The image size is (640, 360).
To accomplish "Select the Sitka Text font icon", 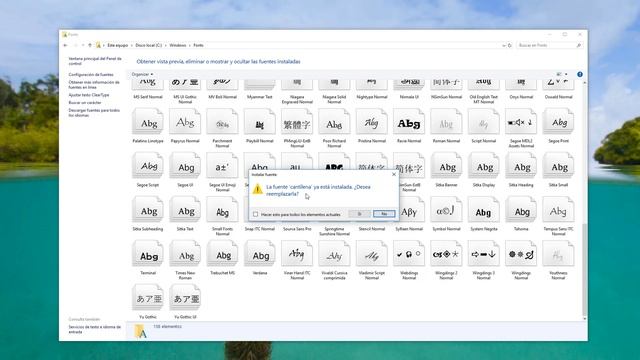I will point(185,210).
